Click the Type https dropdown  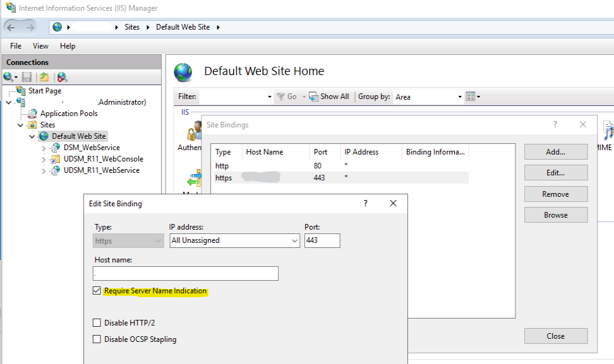click(128, 241)
